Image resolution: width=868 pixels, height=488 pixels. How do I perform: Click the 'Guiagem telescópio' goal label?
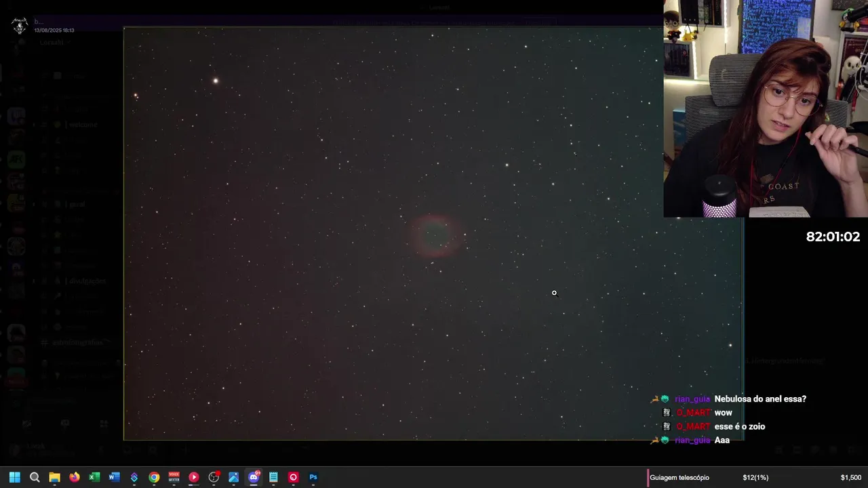pos(679,478)
